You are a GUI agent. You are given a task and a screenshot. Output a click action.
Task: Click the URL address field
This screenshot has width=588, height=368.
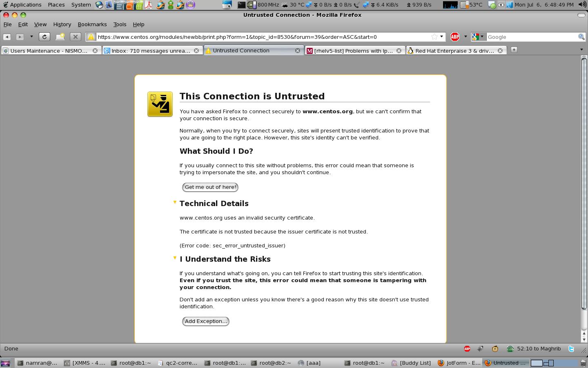[x=261, y=37]
